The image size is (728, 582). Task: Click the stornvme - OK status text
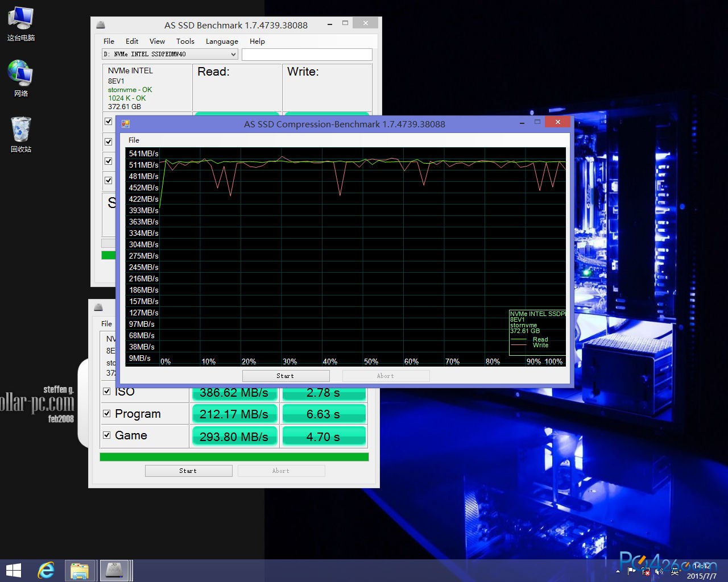tap(130, 90)
